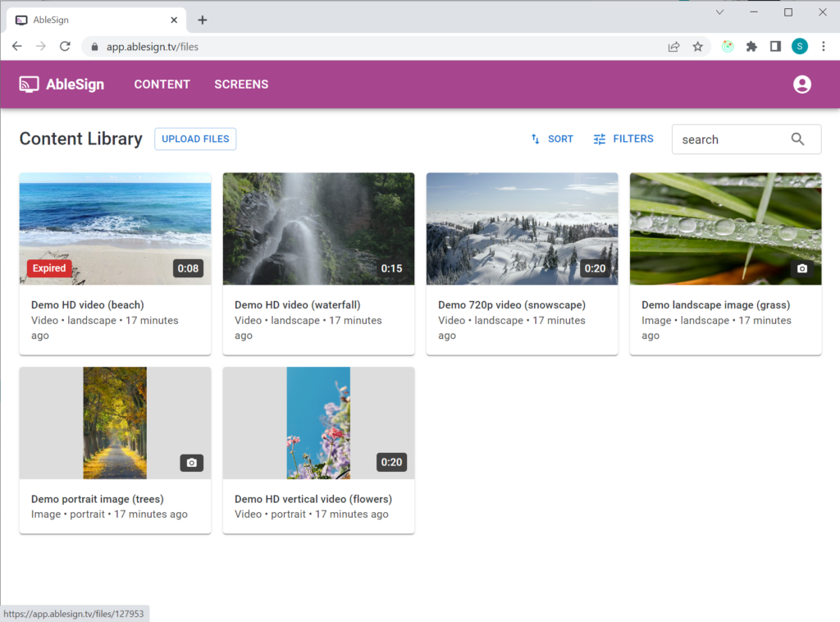Switch to the SCREENS section
The height and width of the screenshot is (622, 840).
click(x=241, y=84)
